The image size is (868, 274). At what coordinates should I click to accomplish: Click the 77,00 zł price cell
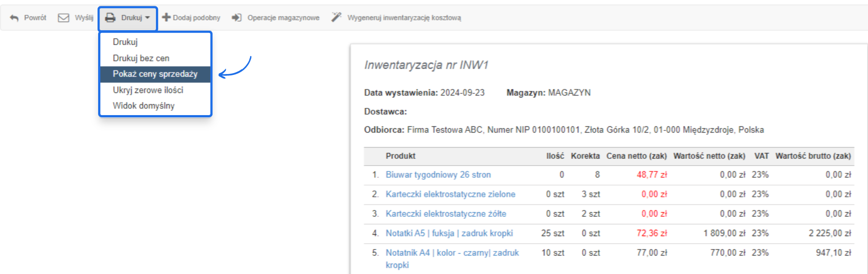tap(652, 253)
